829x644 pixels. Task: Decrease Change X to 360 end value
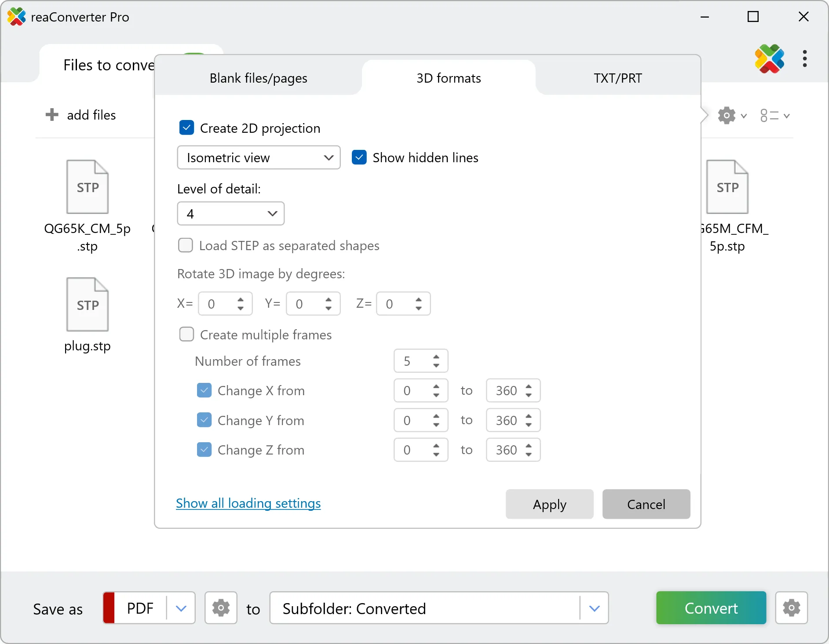coord(529,395)
